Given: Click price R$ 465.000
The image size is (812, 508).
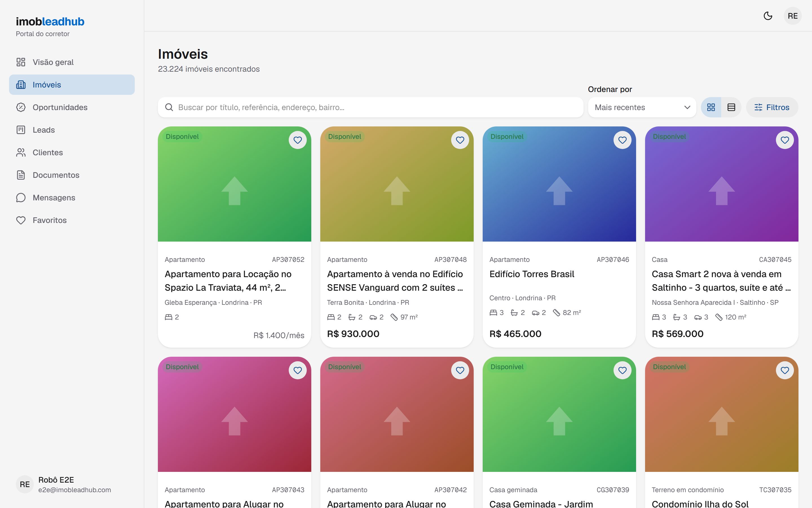Looking at the screenshot, I should pyautogui.click(x=515, y=334).
